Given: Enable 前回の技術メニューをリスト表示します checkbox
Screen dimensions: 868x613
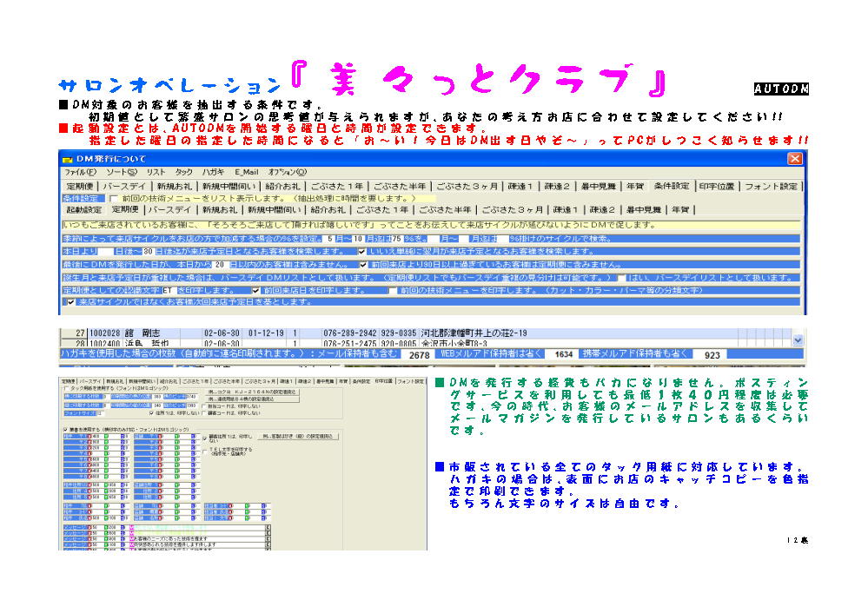Looking at the screenshot, I should point(115,198).
